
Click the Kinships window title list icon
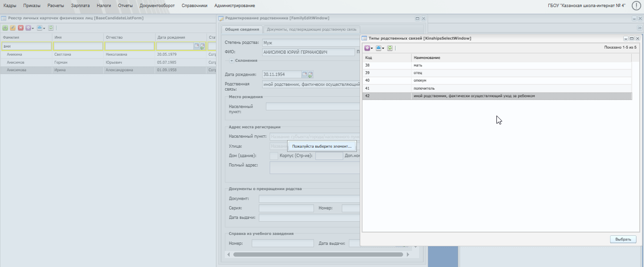coord(365,38)
